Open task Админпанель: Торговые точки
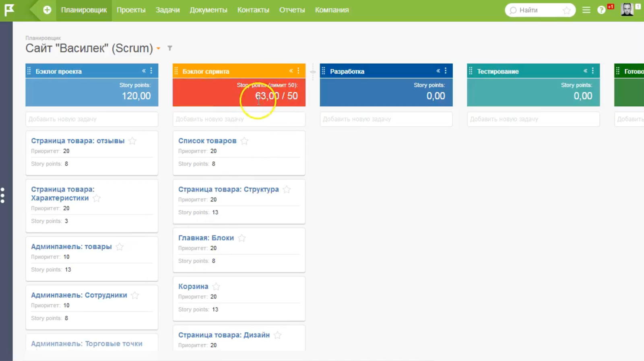 (87, 344)
